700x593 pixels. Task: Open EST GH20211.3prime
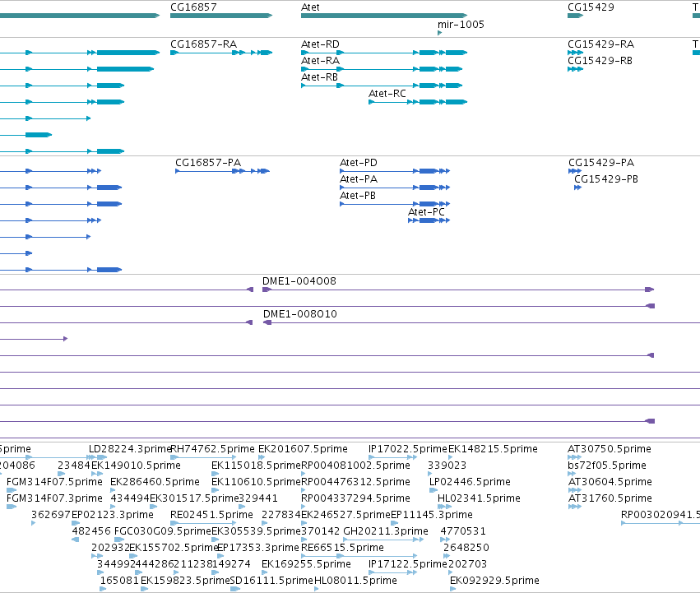click(x=386, y=531)
